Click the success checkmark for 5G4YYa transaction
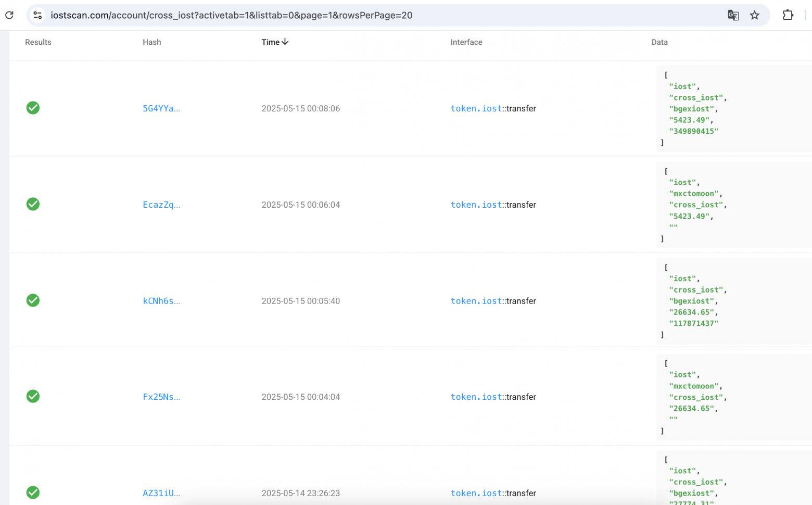The image size is (812, 505). point(33,108)
